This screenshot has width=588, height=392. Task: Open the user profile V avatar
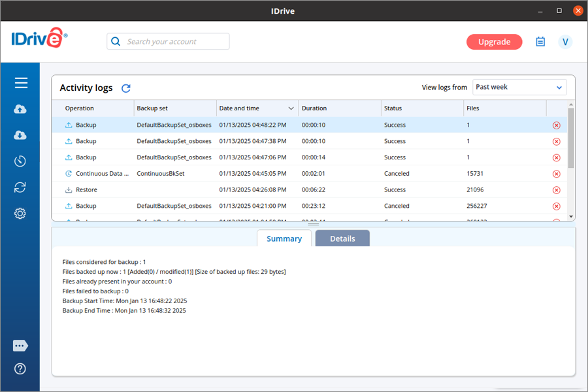[x=565, y=42]
